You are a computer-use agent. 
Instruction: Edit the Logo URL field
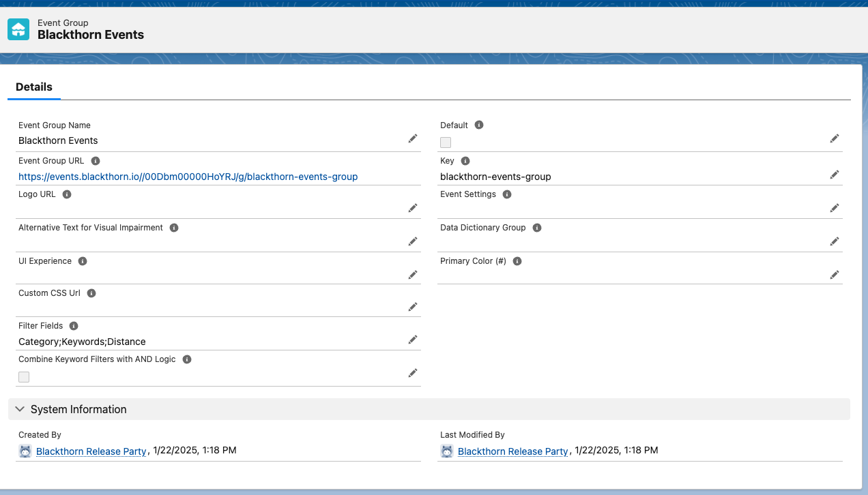(x=413, y=208)
